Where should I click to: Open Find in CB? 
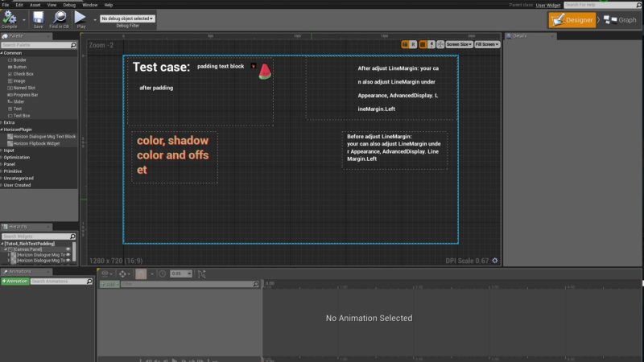[x=60, y=18]
